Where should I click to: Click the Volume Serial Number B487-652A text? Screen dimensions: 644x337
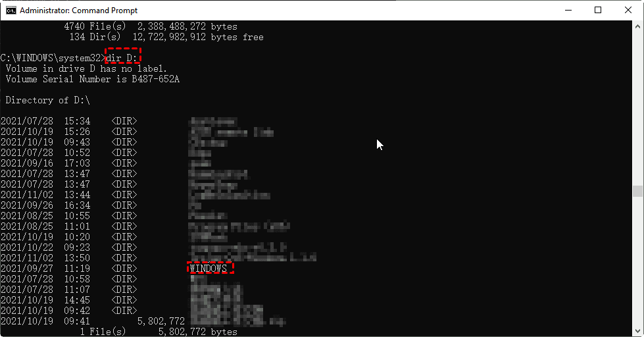93,80
